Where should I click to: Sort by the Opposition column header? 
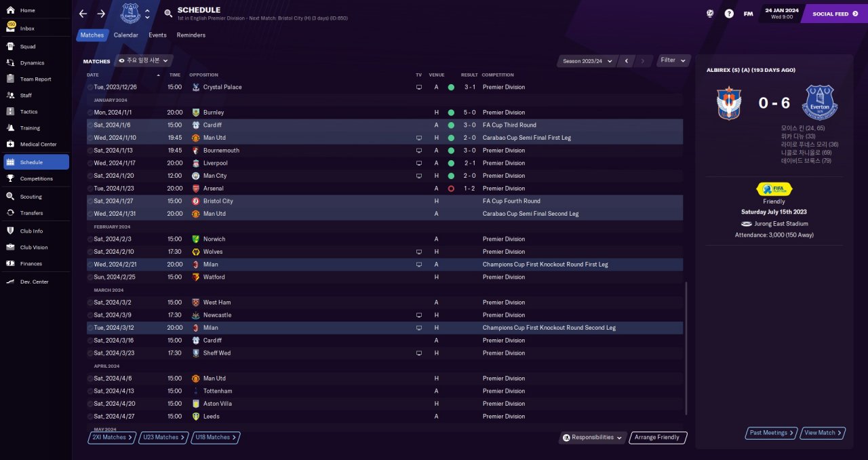click(204, 75)
